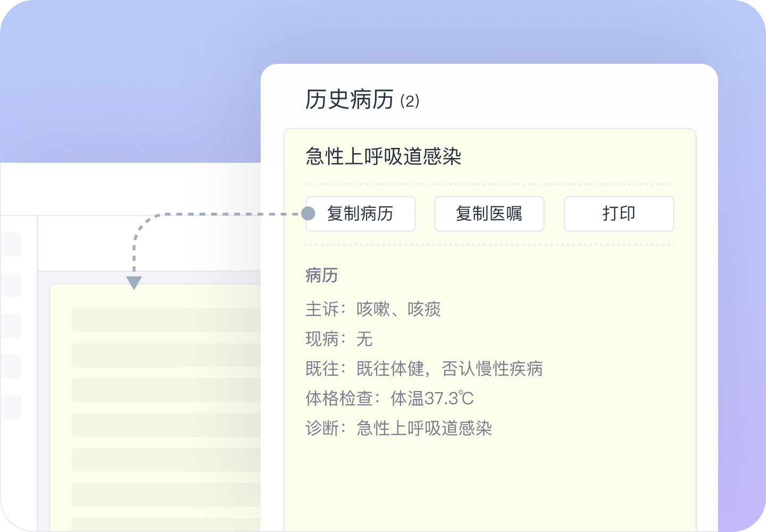Click the 既往：既往体健，否认慢性疾病 line

[x=424, y=369]
